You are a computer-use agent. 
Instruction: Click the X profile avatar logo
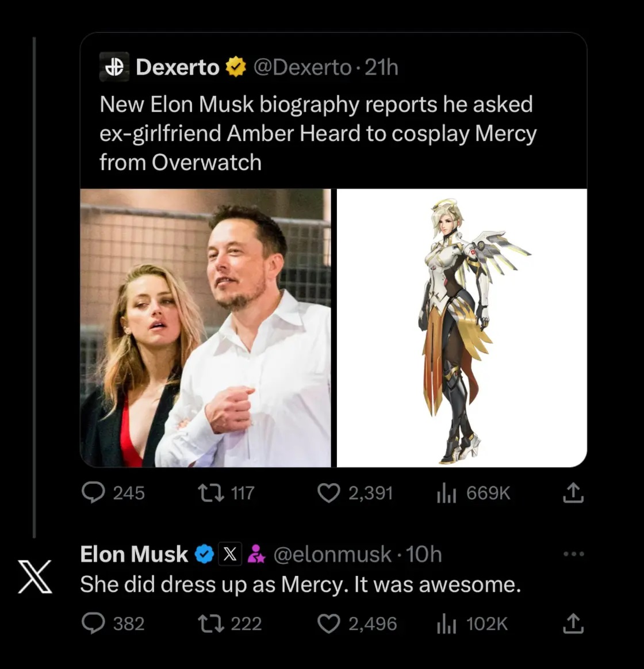(35, 576)
